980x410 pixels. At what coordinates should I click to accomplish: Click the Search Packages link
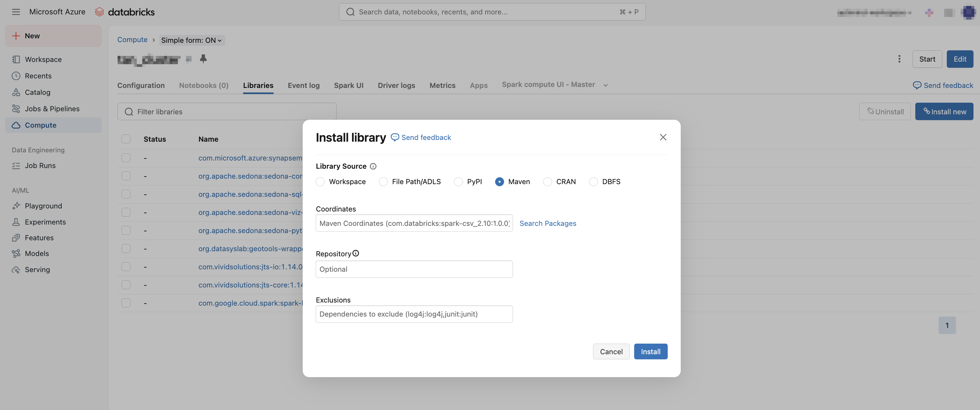[548, 223]
